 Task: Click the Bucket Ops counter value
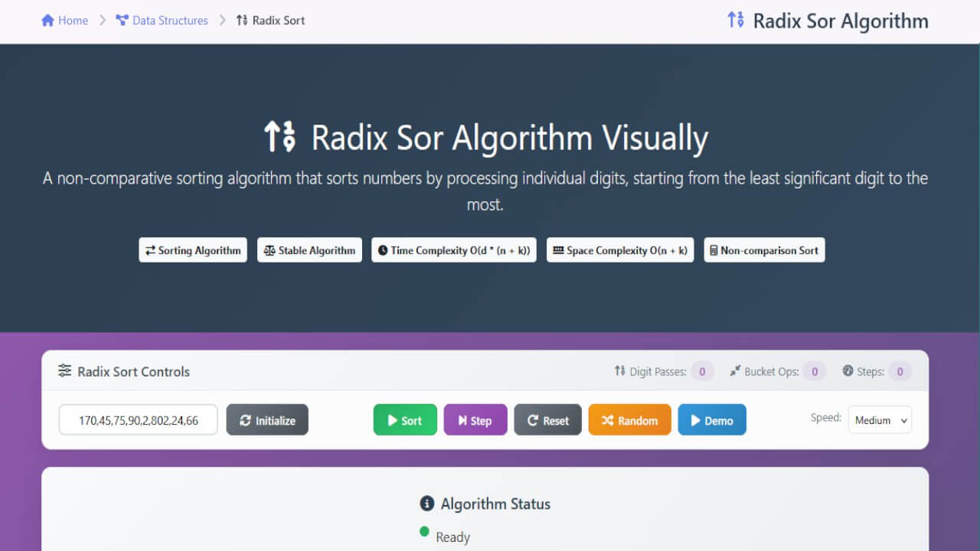[815, 372]
